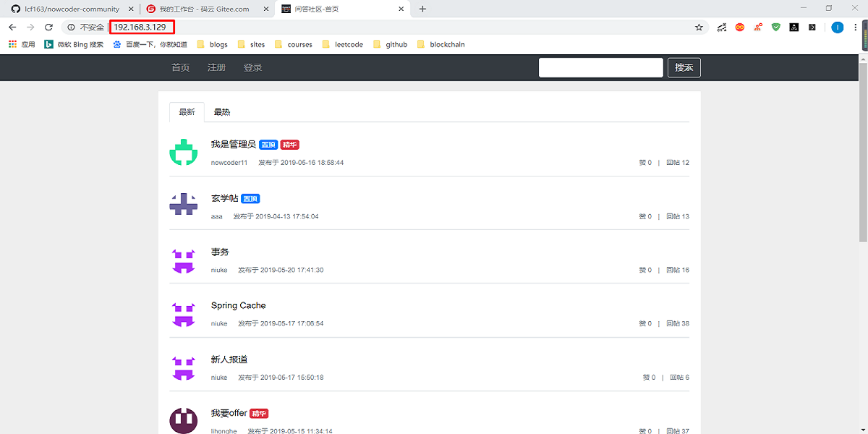868x434 pixels.
Task: Click the 置顶 badge on 我是管理员
Action: point(268,145)
